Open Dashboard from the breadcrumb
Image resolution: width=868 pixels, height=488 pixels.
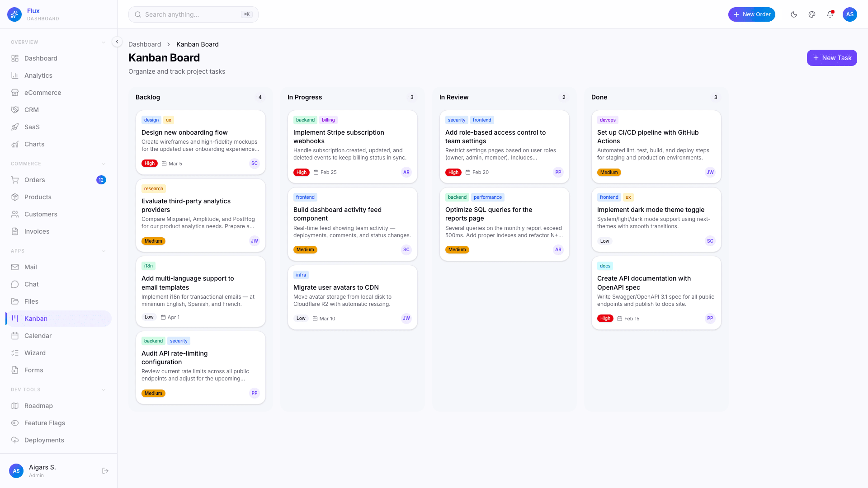(x=145, y=44)
